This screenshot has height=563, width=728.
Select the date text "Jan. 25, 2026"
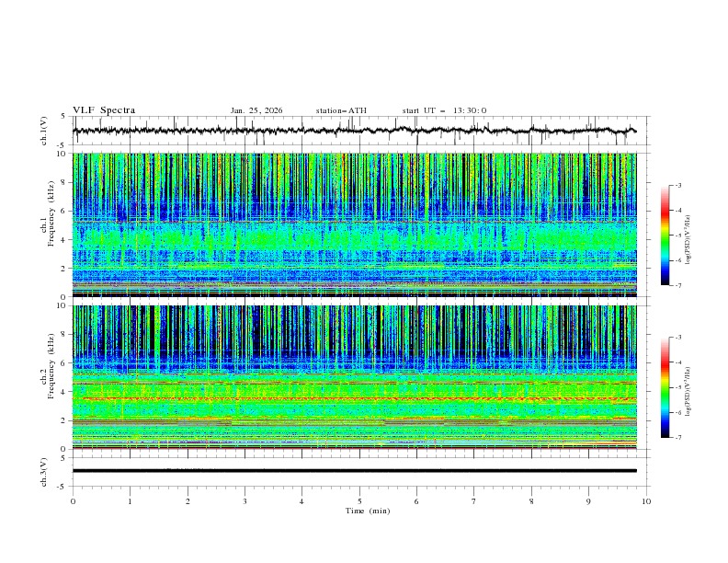click(x=256, y=110)
